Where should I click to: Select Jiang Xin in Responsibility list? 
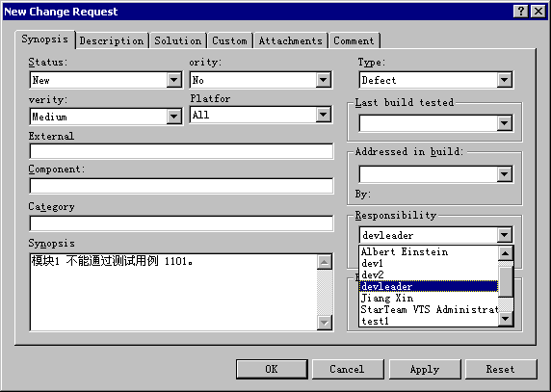click(429, 298)
